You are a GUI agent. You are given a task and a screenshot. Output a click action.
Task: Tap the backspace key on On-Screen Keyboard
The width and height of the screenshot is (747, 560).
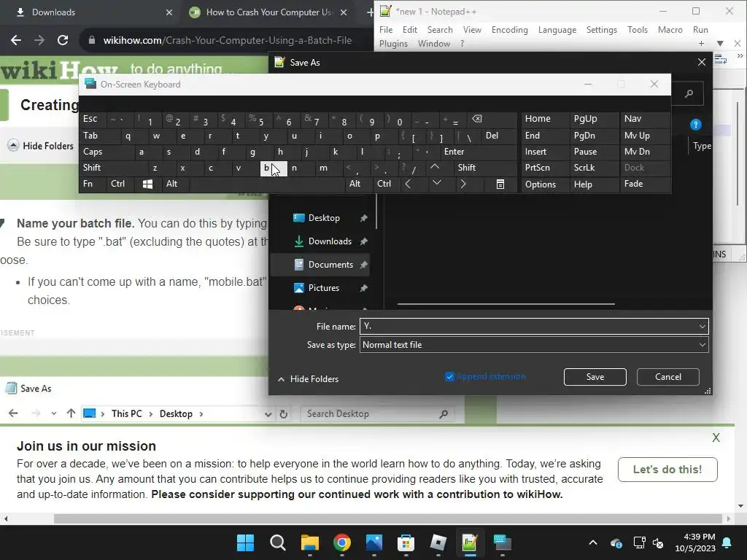[x=477, y=119]
